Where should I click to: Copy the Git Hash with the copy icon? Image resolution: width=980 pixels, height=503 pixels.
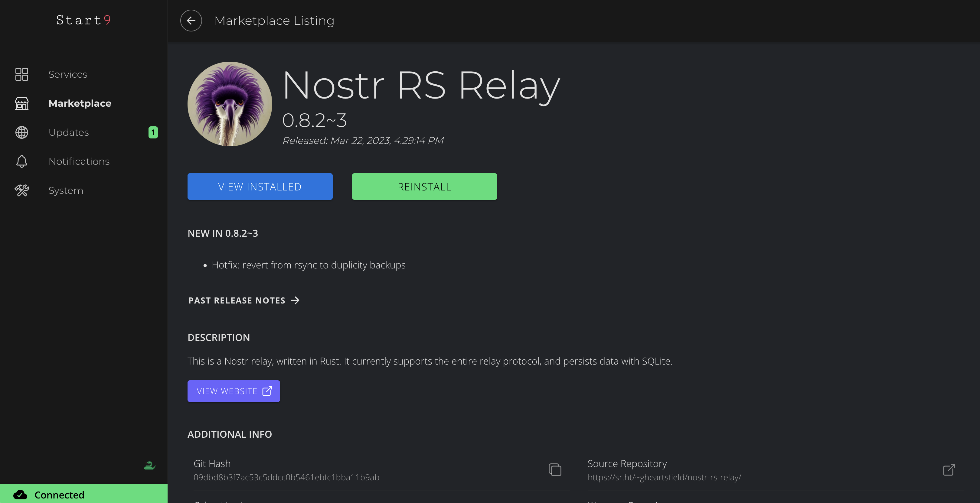[555, 469]
